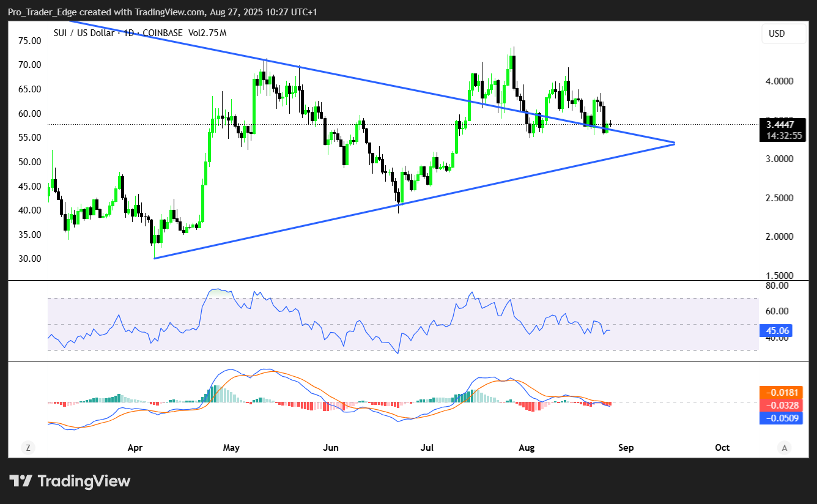This screenshot has width=817, height=504.
Task: Click the 65.00 left axis label
Action: [31, 89]
